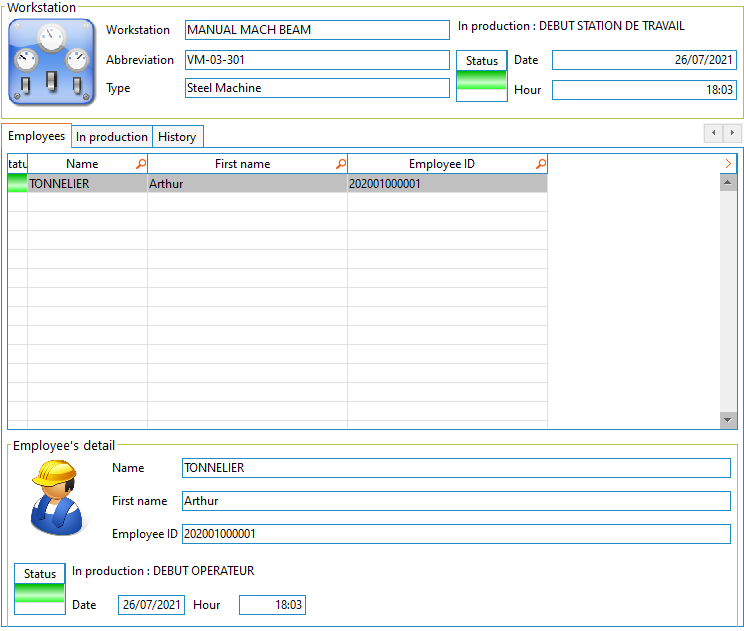Click the Employee ID detail field

point(456,534)
